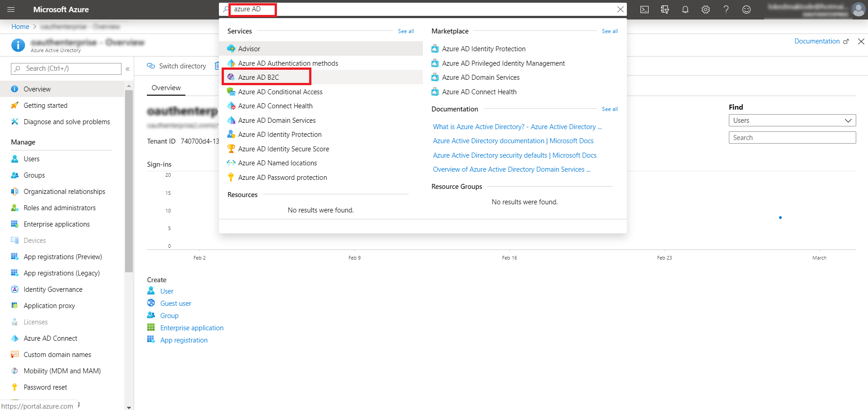Open Organizational relationships item

[62, 191]
